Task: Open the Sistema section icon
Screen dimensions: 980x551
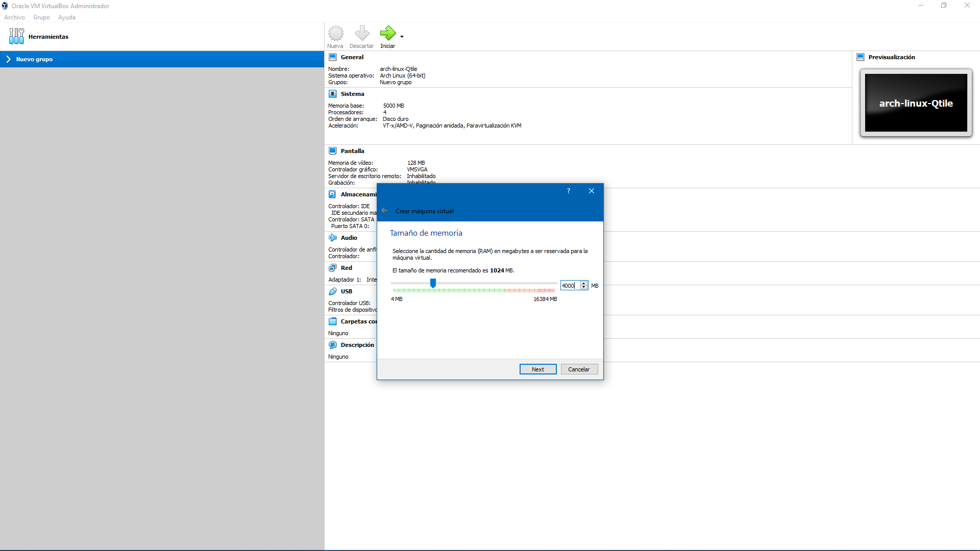Action: (x=332, y=94)
